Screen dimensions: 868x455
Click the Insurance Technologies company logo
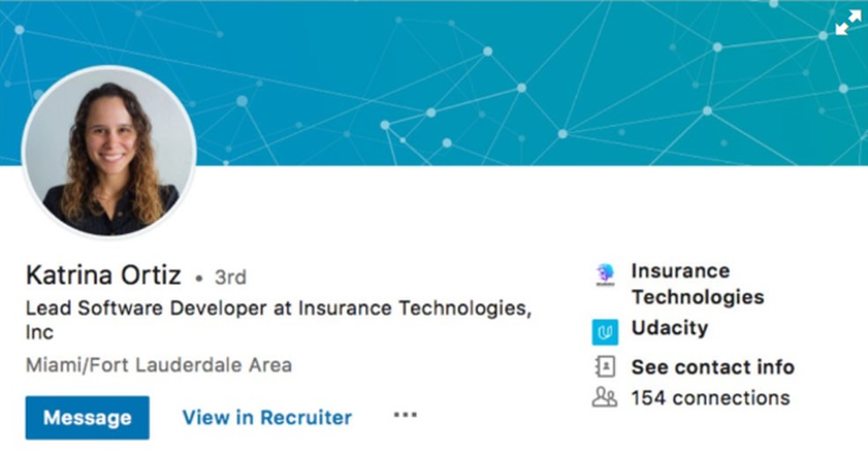point(604,273)
